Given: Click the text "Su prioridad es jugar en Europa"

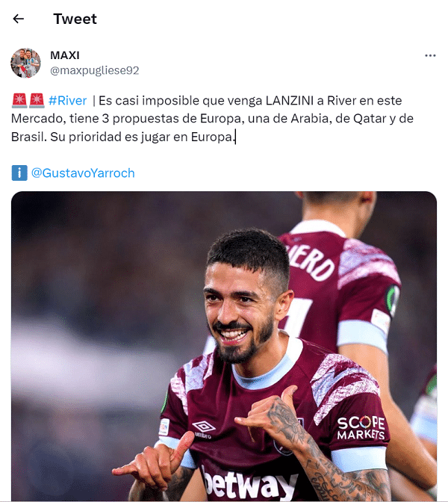Looking at the screenshot, I should click(141, 137).
